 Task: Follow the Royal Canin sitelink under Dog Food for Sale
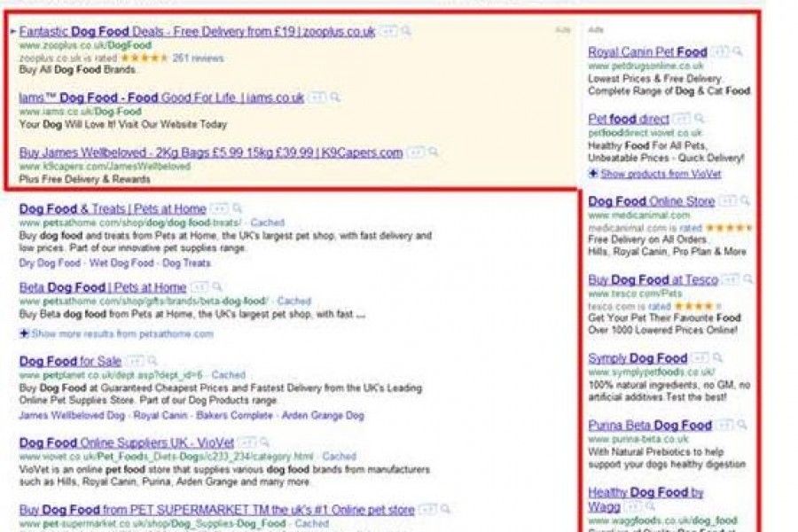[x=160, y=416]
